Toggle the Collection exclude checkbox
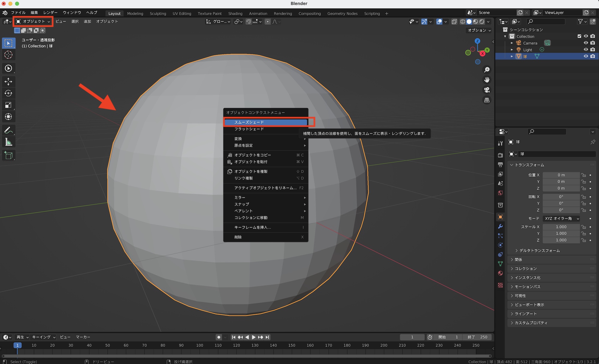The height and width of the screenshot is (364, 599). 579,36
